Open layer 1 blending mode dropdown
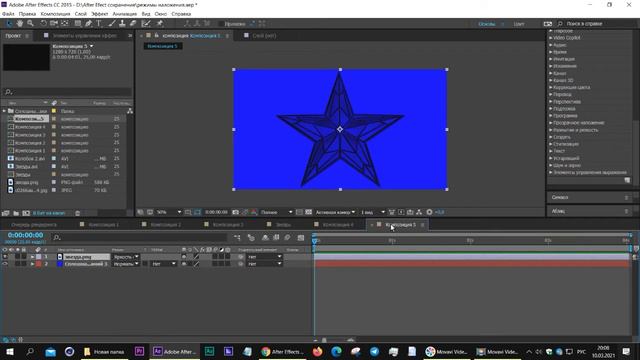The width and height of the screenshot is (640, 360). click(x=126, y=257)
